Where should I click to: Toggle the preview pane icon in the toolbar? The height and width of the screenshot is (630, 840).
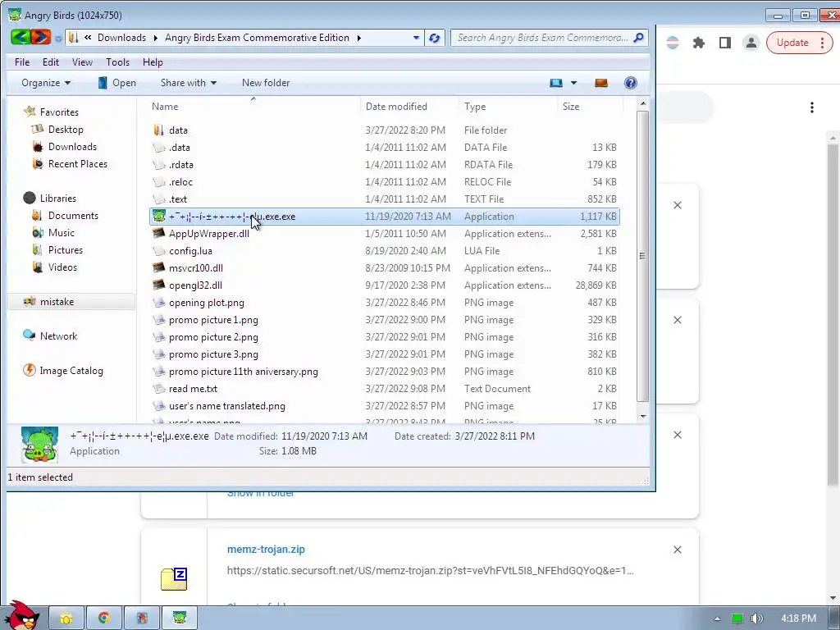pos(601,83)
